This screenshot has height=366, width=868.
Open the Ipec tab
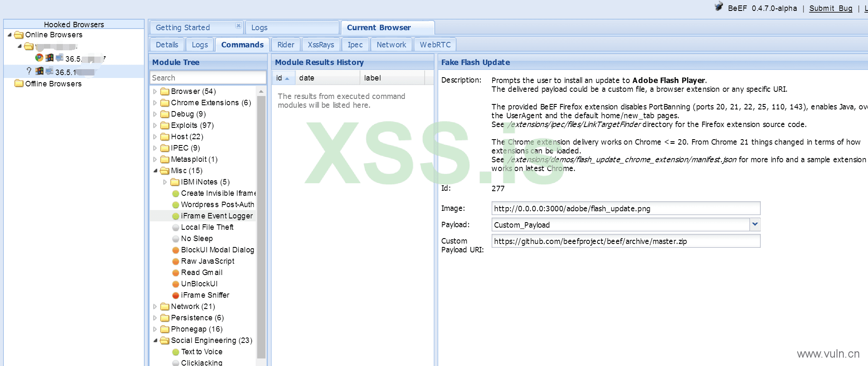(355, 45)
